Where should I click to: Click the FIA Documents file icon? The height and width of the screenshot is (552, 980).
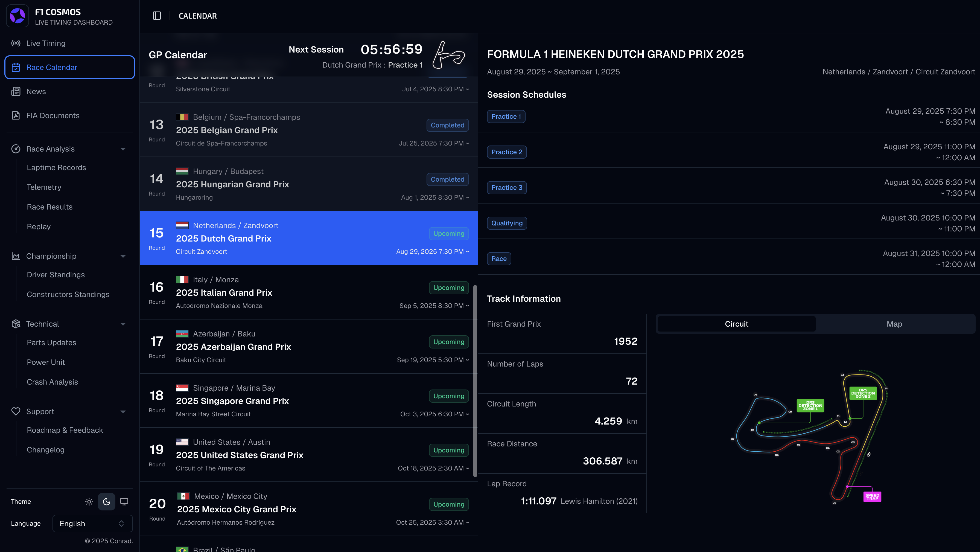(x=16, y=116)
